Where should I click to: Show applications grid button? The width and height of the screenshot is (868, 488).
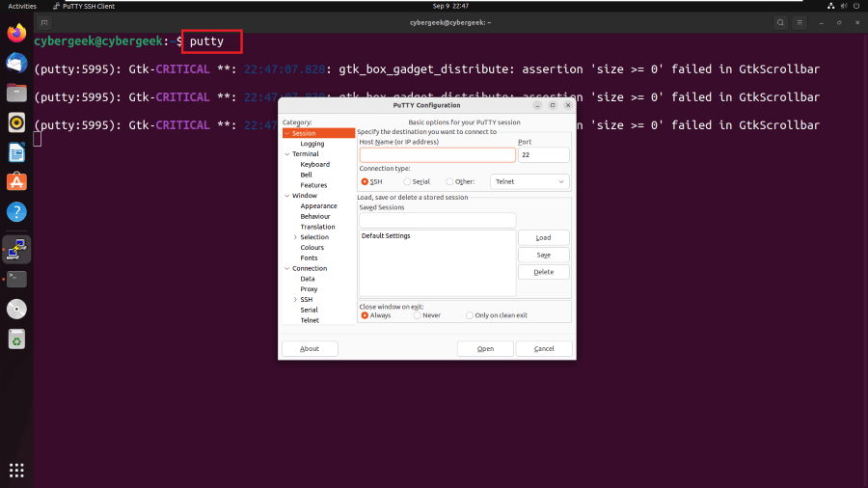click(16, 471)
